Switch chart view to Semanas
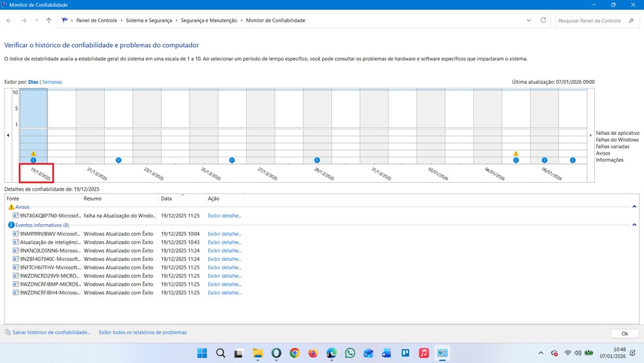The height and width of the screenshot is (363, 644). 52,82
